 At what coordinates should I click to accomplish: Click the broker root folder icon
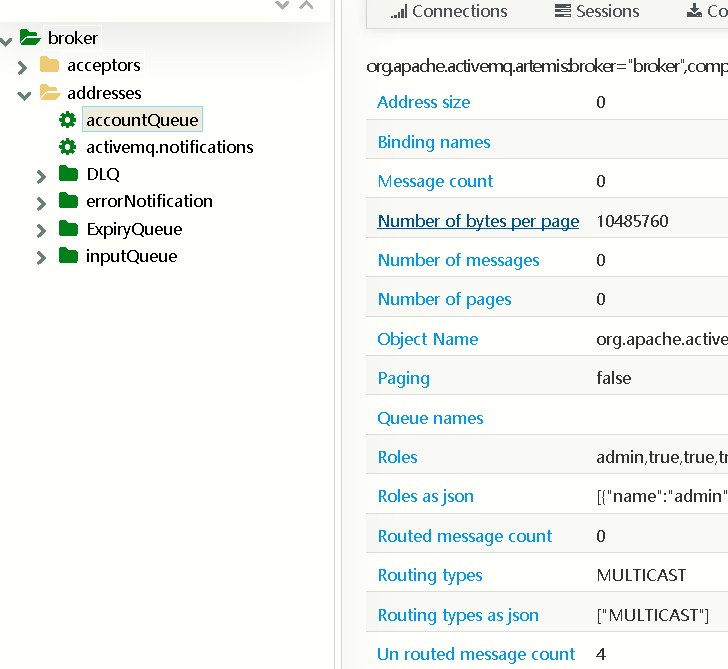pos(30,39)
